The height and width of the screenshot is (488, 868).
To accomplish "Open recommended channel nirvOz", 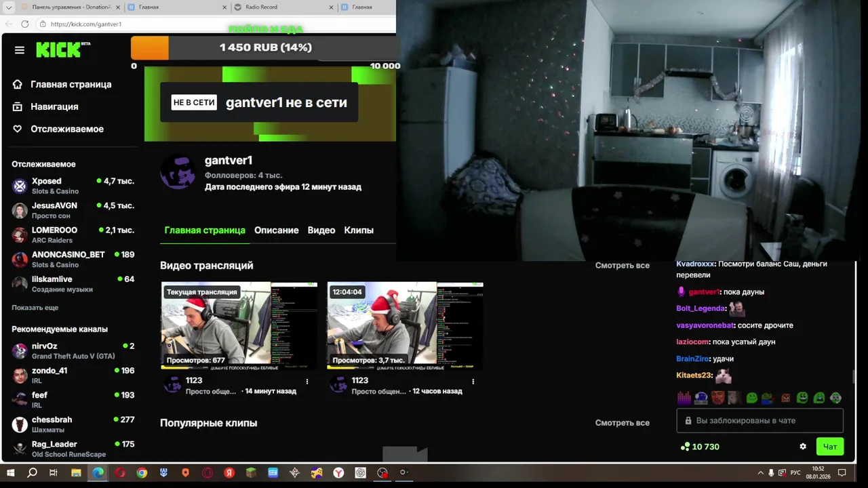I will point(73,350).
